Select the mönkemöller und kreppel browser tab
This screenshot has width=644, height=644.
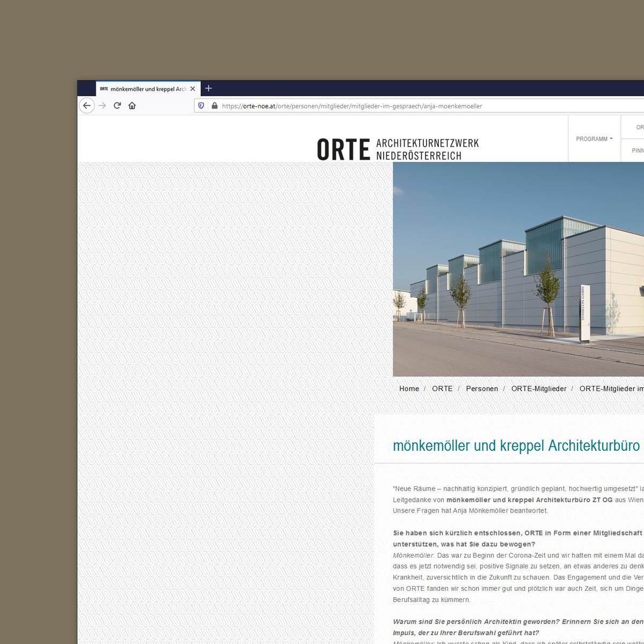pyautogui.click(x=148, y=89)
